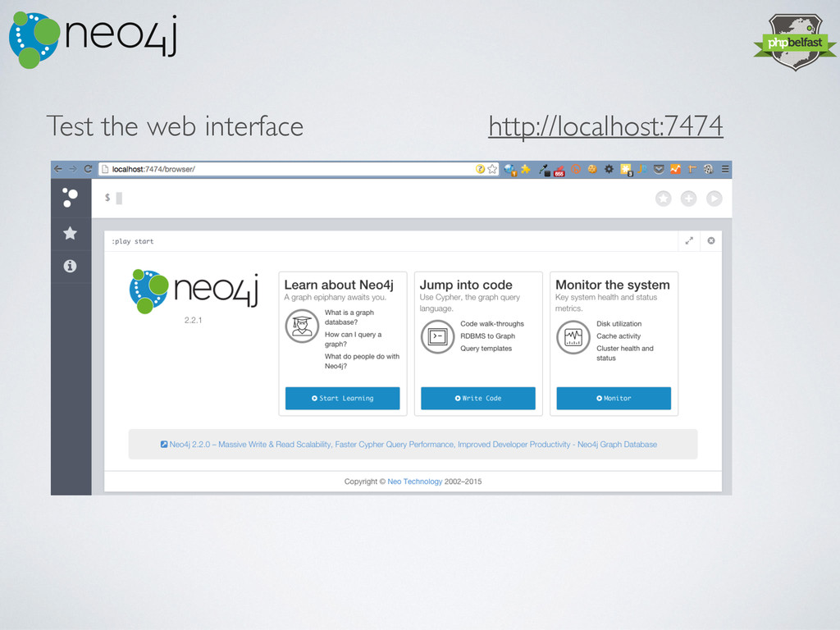Click the version number 2.2.1
Screen dimensions: 840x630
click(193, 321)
